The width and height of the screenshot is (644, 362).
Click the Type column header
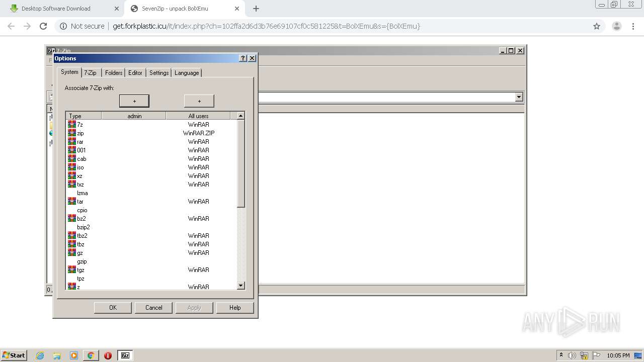[x=84, y=116]
